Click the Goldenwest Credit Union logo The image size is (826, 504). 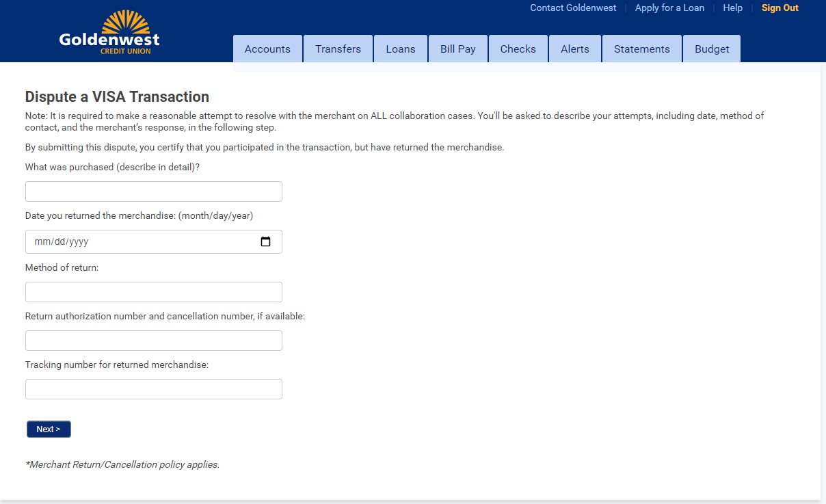tap(109, 34)
